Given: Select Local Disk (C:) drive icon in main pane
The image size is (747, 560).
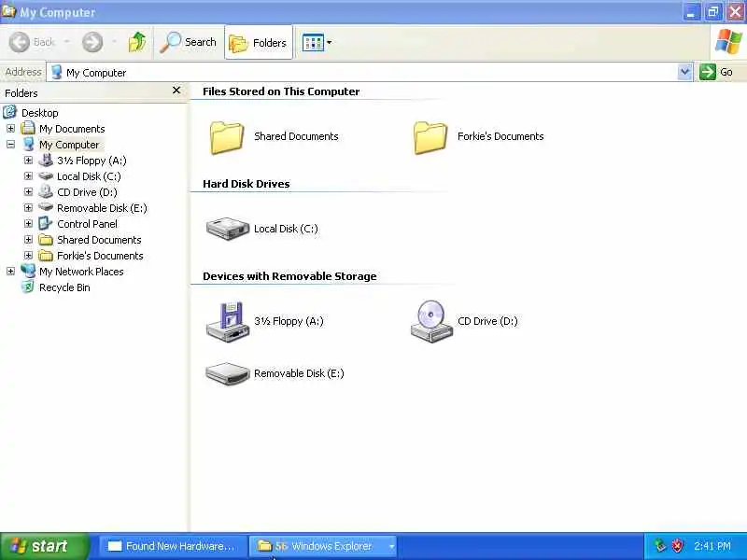Looking at the screenshot, I should pos(227,229).
